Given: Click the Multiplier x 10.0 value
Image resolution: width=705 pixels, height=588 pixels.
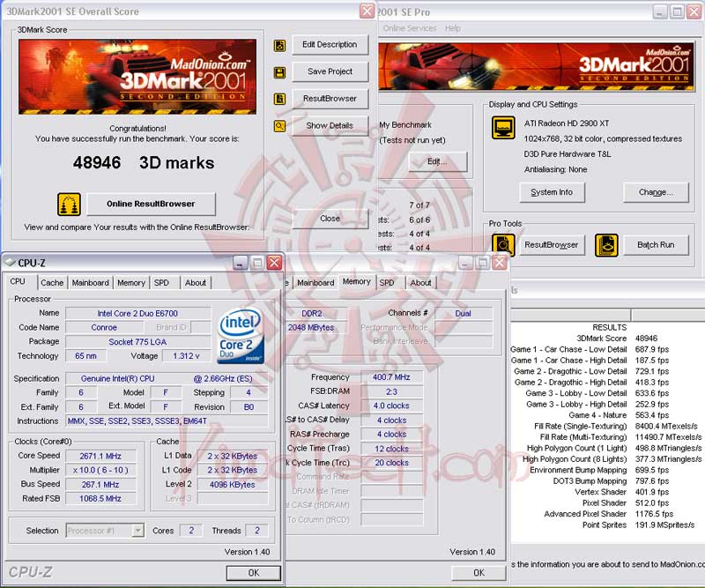Looking at the screenshot, I should pyautogui.click(x=100, y=470).
